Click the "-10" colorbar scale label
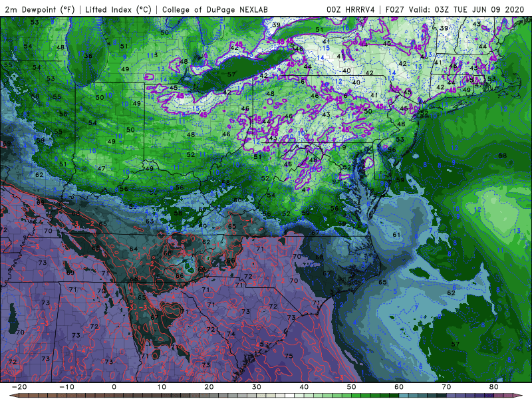The width and height of the screenshot is (532, 399). 66,387
